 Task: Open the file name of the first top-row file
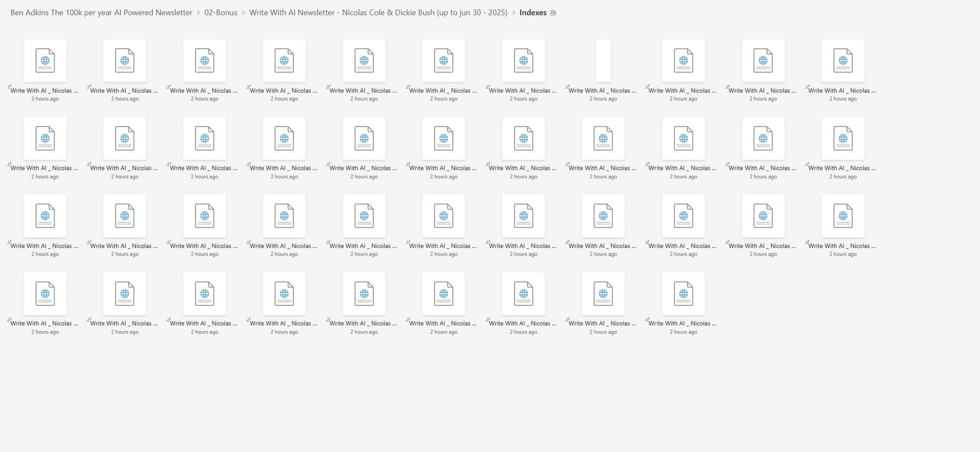[44, 91]
